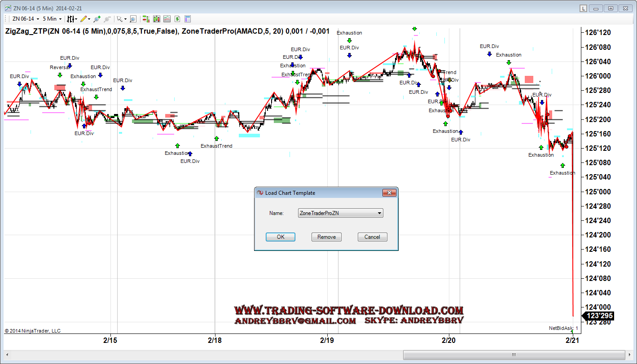Screen dimensions: 637x364
Task: Open the Strategies line chart icon
Action: point(167,19)
